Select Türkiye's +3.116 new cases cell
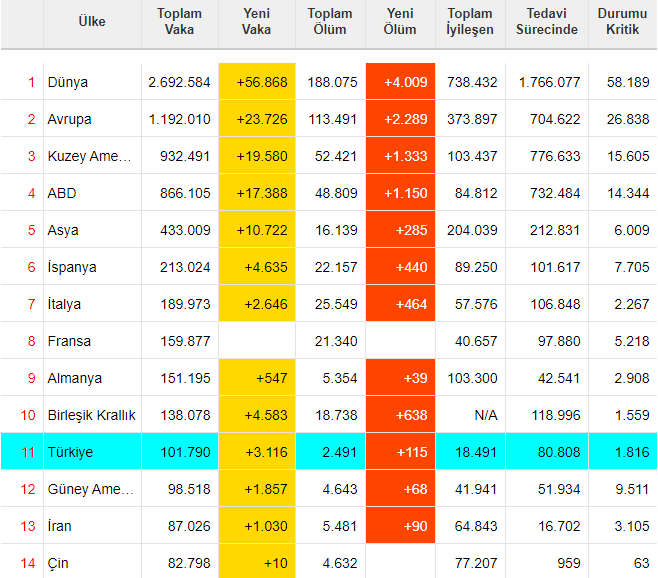The width and height of the screenshot is (658, 578). coord(257,452)
